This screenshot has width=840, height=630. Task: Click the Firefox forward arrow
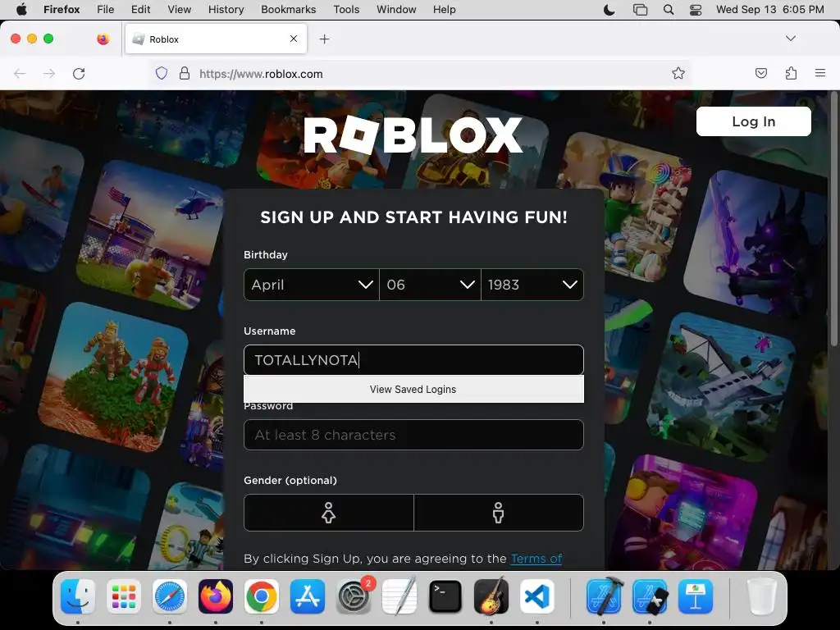tap(49, 73)
